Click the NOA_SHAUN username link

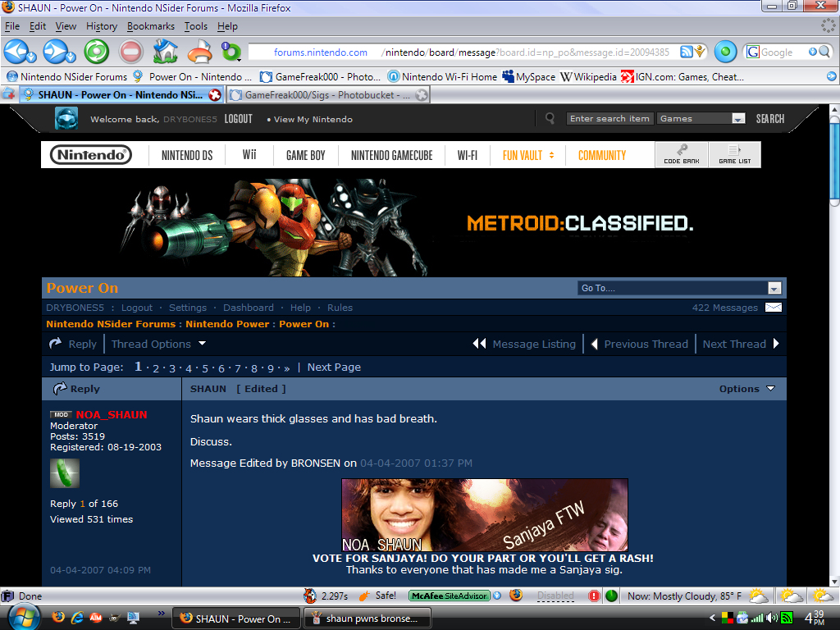coord(111,414)
